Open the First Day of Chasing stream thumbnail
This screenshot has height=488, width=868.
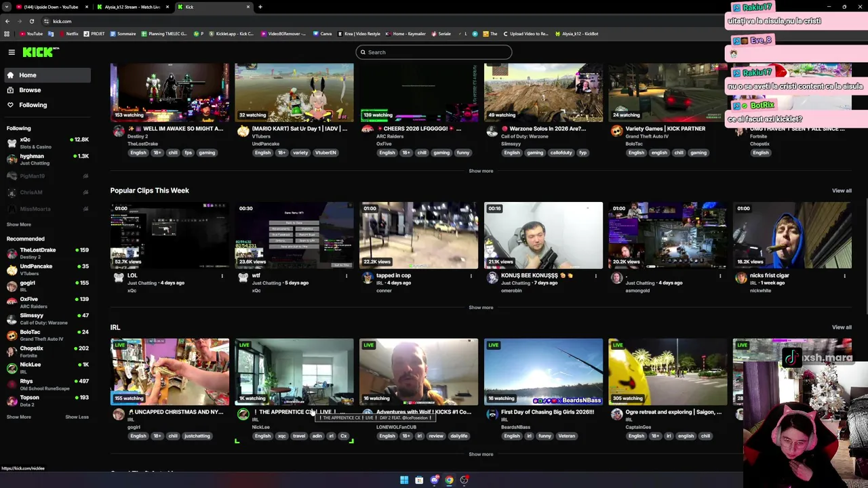pyautogui.click(x=543, y=372)
